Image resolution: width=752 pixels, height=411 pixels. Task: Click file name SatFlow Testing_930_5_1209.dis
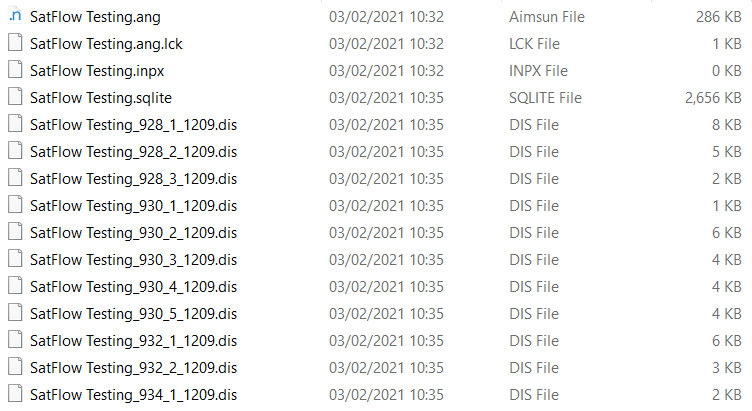tap(133, 314)
